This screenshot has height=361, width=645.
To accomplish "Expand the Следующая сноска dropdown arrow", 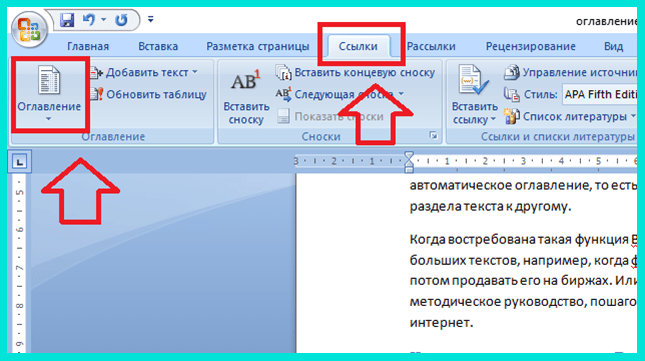I will pos(401,94).
